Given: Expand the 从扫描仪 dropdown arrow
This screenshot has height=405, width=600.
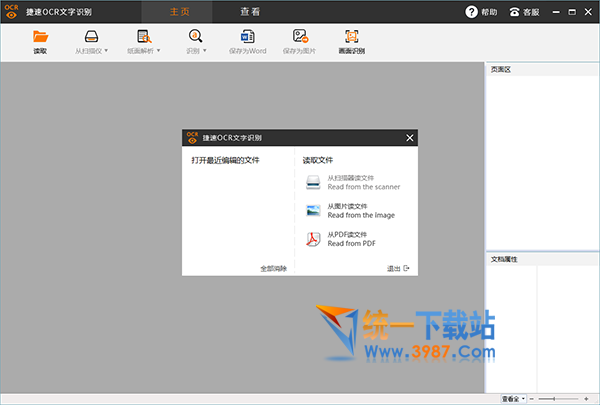Looking at the screenshot, I should pos(106,51).
